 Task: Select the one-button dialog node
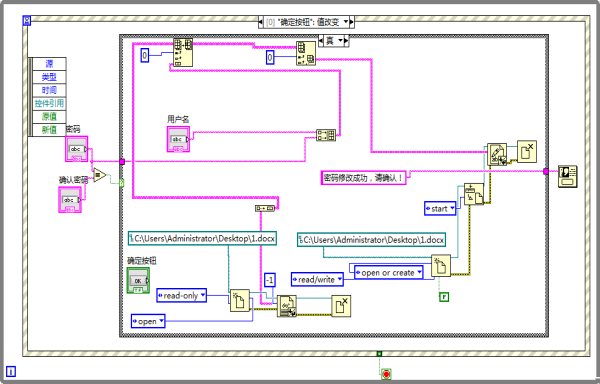tap(567, 176)
